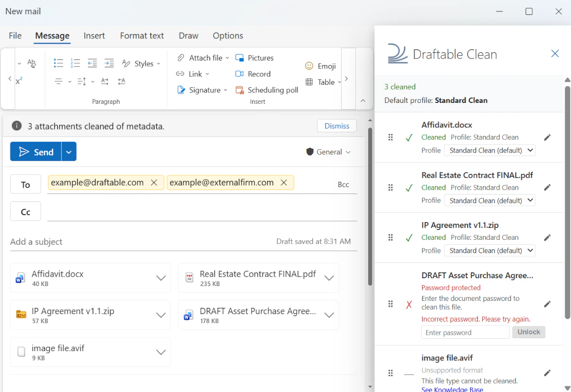This screenshot has height=392, width=571.
Task: Insert a numbered list
Action: click(75, 63)
